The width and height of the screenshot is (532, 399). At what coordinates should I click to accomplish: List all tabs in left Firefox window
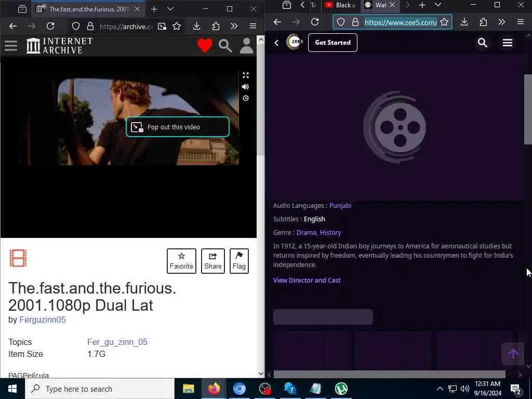click(170, 9)
